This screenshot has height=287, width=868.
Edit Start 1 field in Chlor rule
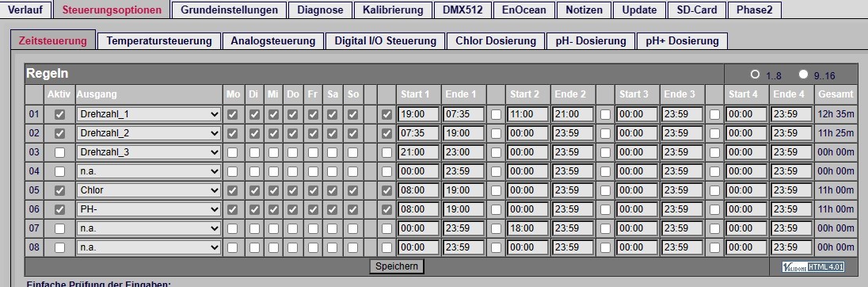418,190
